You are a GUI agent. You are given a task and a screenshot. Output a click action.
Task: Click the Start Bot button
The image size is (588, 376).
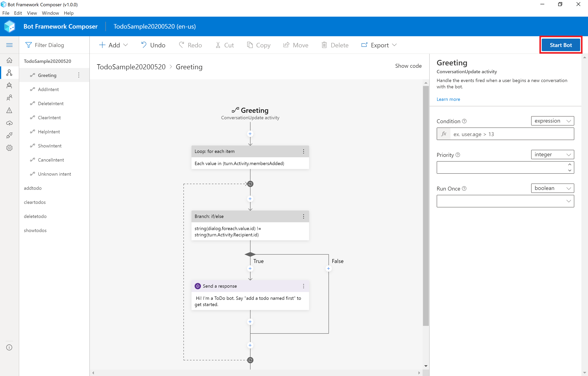point(560,45)
